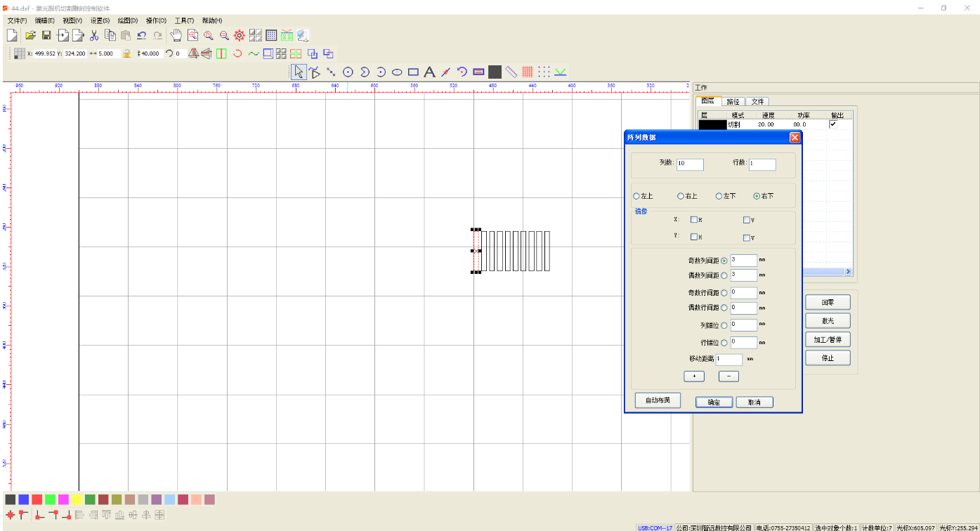Click the minus move-distance button
The height and width of the screenshot is (531, 980).
(x=729, y=376)
